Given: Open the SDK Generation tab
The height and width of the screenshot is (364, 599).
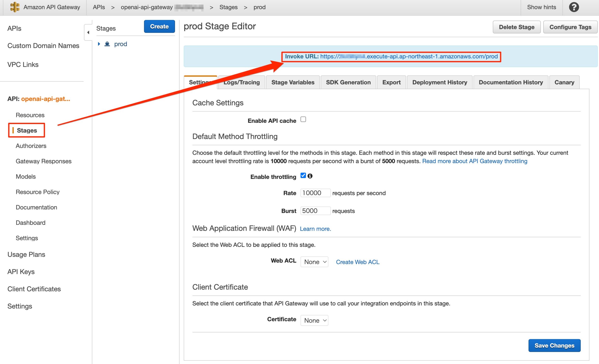Looking at the screenshot, I should (348, 82).
